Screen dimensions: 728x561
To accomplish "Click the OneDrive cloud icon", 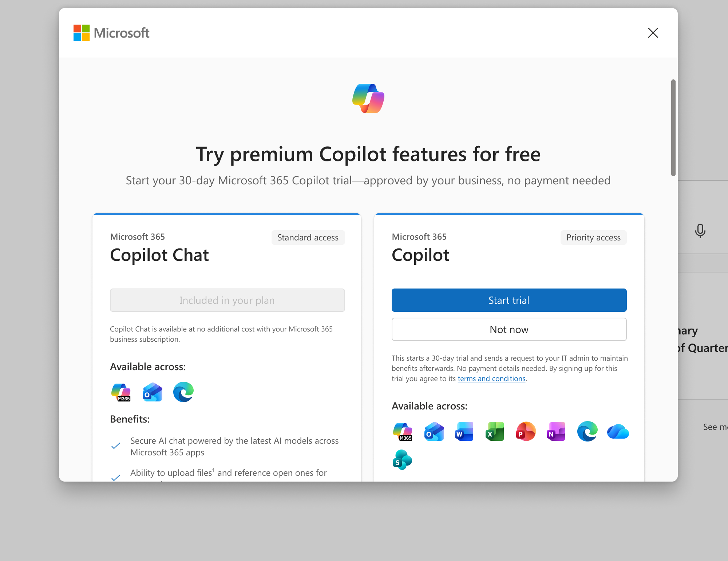I will (618, 432).
